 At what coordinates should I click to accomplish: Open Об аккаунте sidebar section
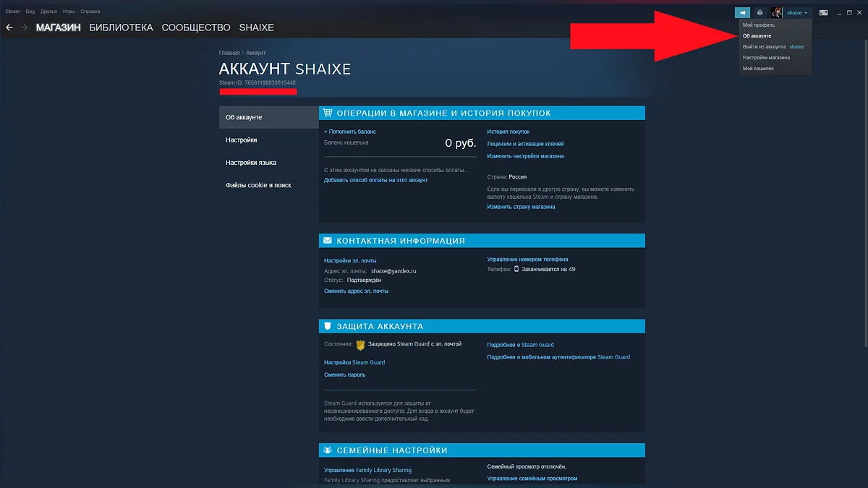269,117
